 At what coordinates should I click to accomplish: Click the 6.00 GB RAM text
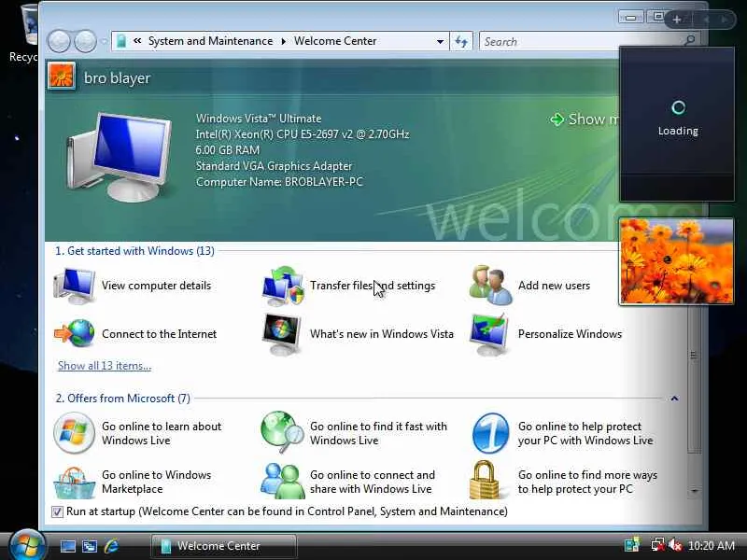pyautogui.click(x=228, y=150)
